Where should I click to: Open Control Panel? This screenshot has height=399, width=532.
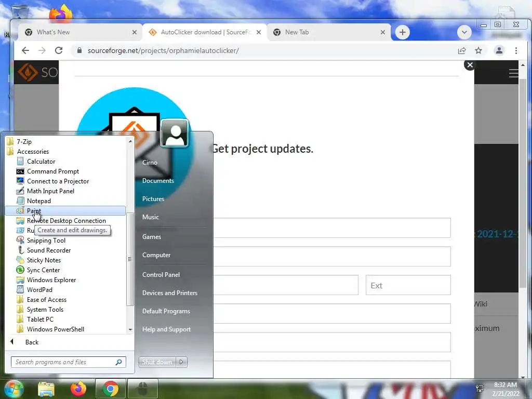(161, 275)
